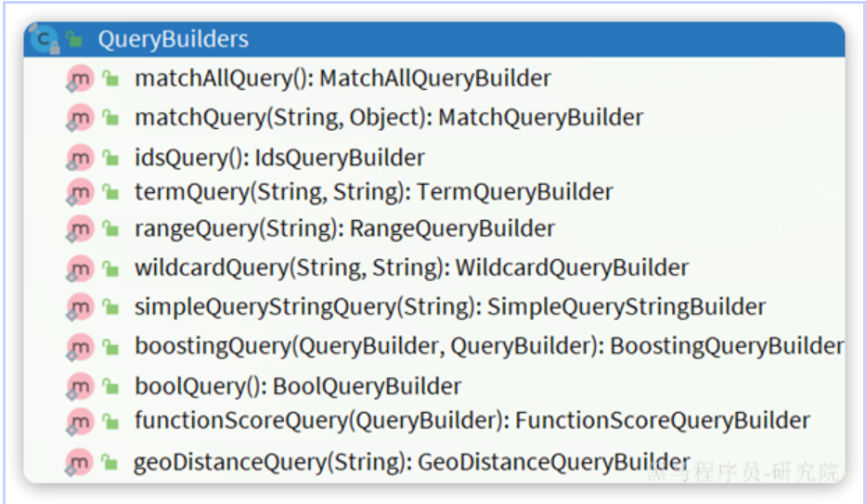Viewport: 866px width, 504px height.
Task: Click the method icon beside matchQuery
Action: tap(81, 118)
